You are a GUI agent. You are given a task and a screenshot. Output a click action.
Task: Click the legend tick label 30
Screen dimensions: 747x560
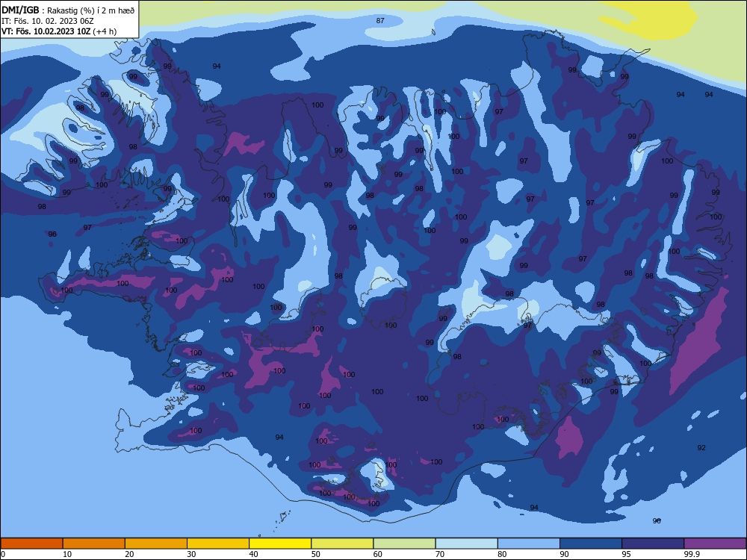(x=191, y=554)
